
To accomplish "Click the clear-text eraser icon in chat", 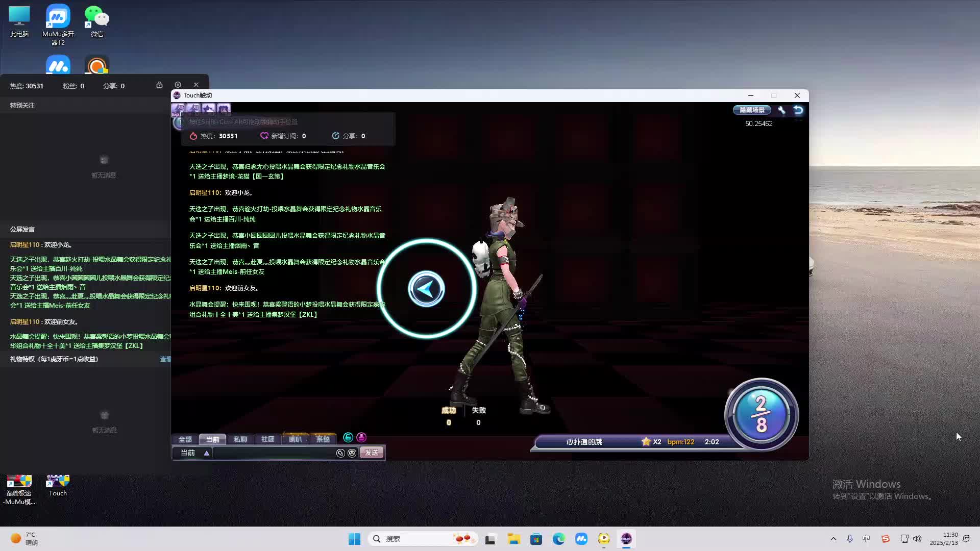I will [340, 453].
